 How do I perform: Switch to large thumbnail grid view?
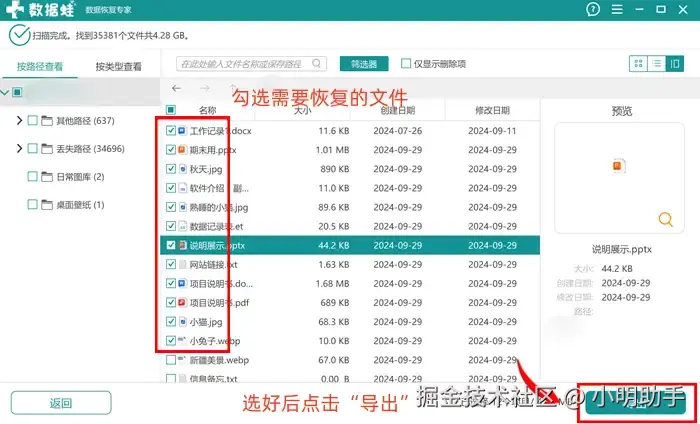click(x=638, y=63)
